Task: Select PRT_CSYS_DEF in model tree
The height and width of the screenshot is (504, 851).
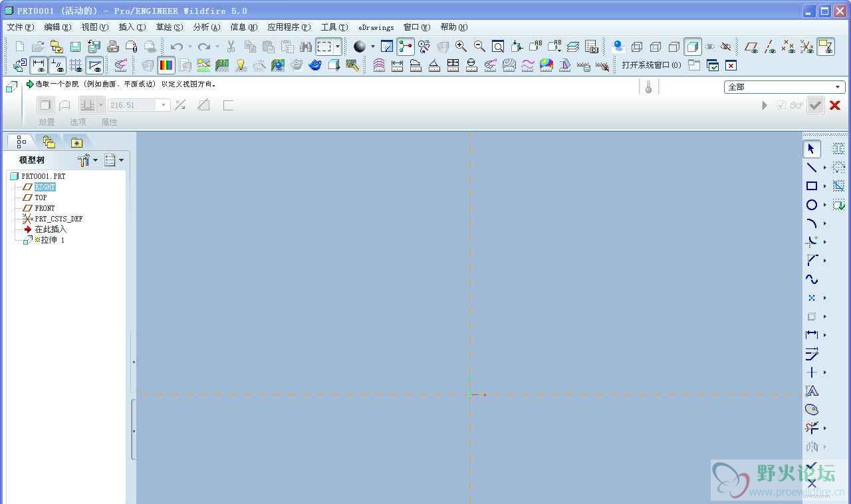Action: click(x=59, y=219)
